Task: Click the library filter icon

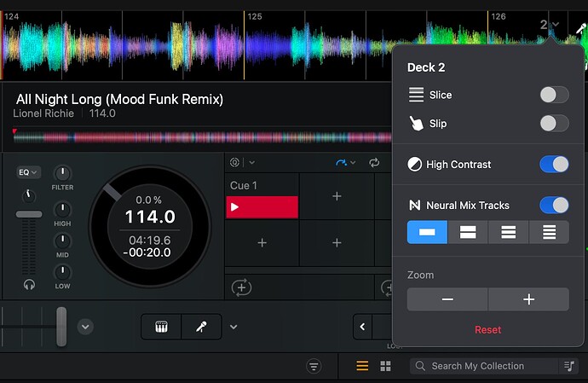Action: (x=314, y=366)
